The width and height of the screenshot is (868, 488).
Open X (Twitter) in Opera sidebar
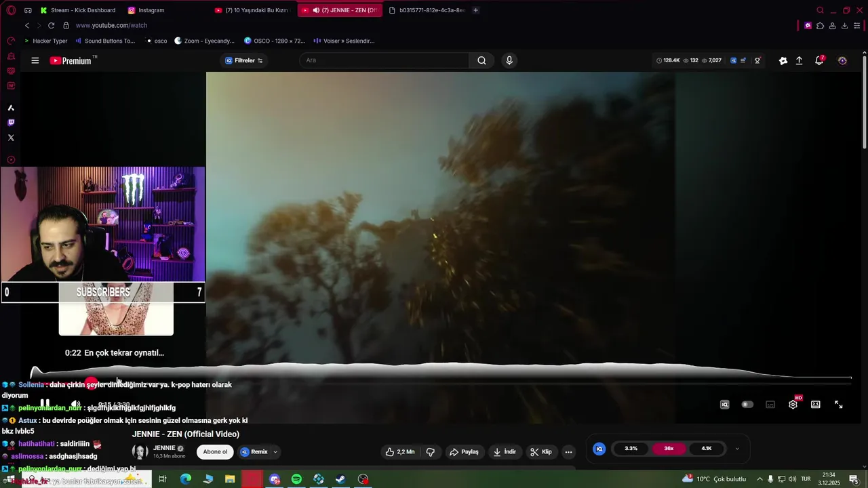pos(11,138)
